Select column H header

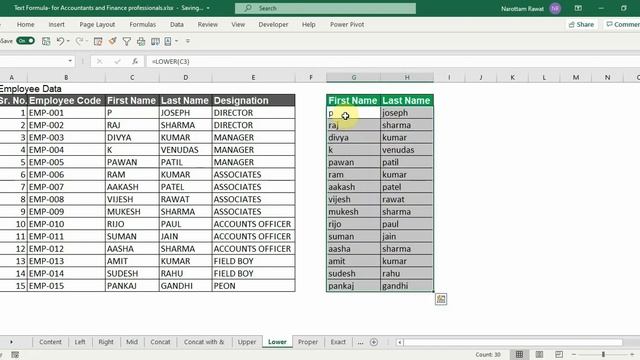(x=407, y=77)
